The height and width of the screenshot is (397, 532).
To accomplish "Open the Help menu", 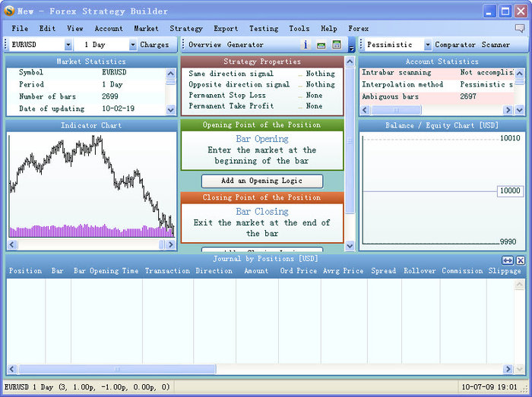I will click(x=329, y=28).
